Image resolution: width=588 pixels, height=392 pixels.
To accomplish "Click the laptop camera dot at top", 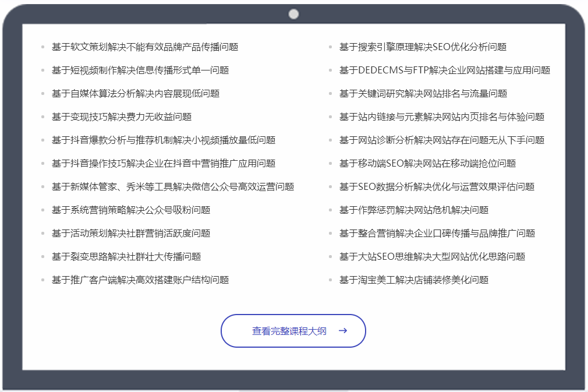I will click(x=293, y=14).
